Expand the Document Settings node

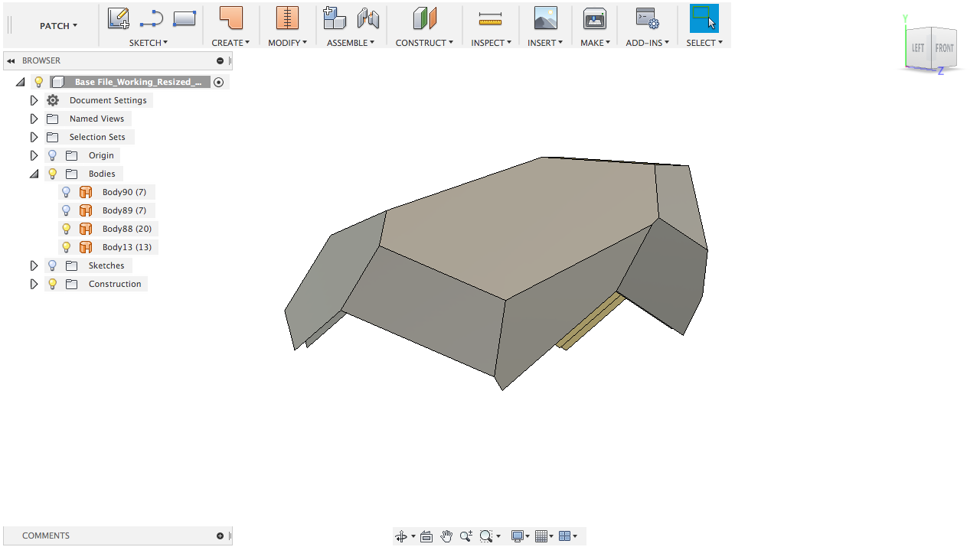[34, 100]
